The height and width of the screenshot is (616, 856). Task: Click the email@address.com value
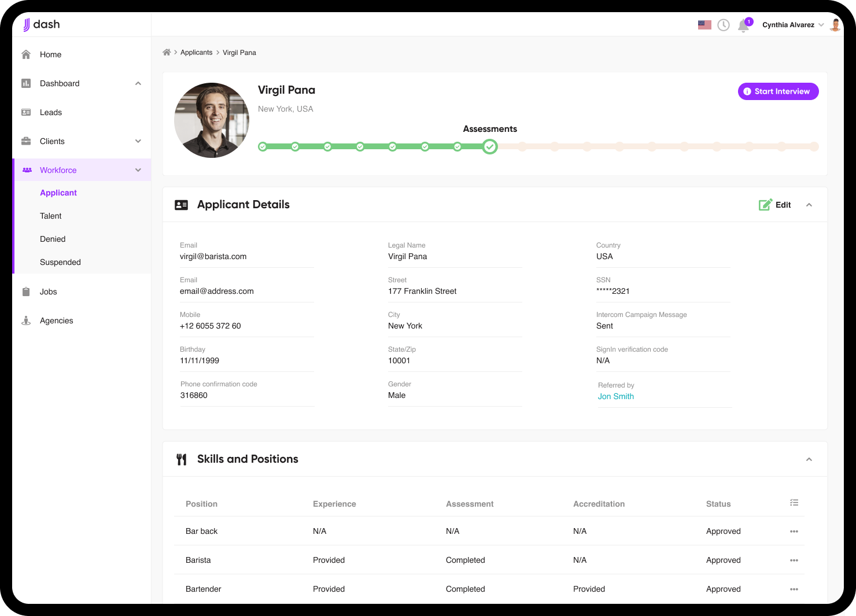[x=217, y=291]
